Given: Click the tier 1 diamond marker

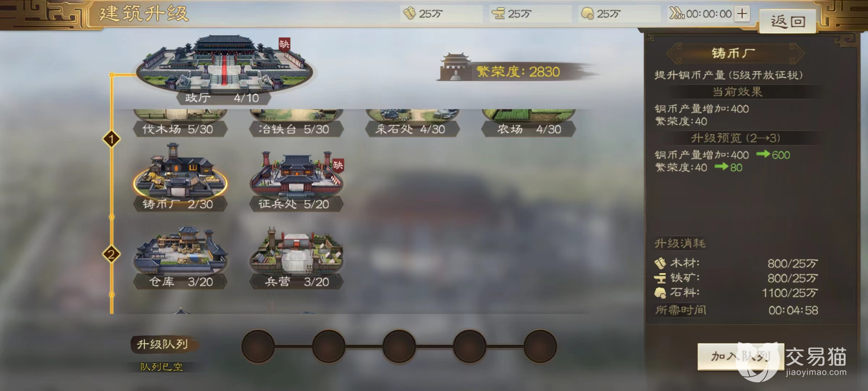Looking at the screenshot, I should (x=111, y=139).
